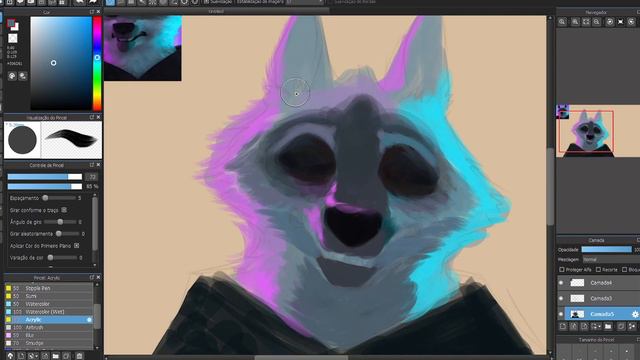
Task: Undock the Cor panel
Action: pyautogui.click(x=92, y=12)
